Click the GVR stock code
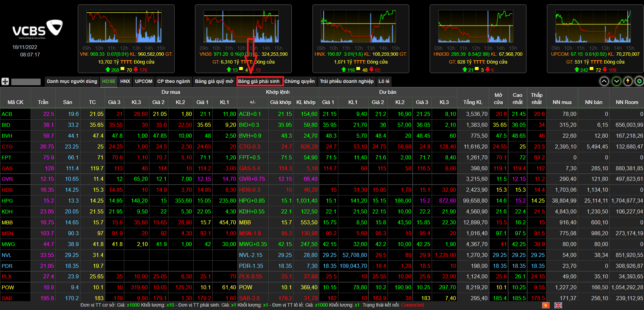Image resolution: width=644 pixels, height=310 pixels. point(7,179)
